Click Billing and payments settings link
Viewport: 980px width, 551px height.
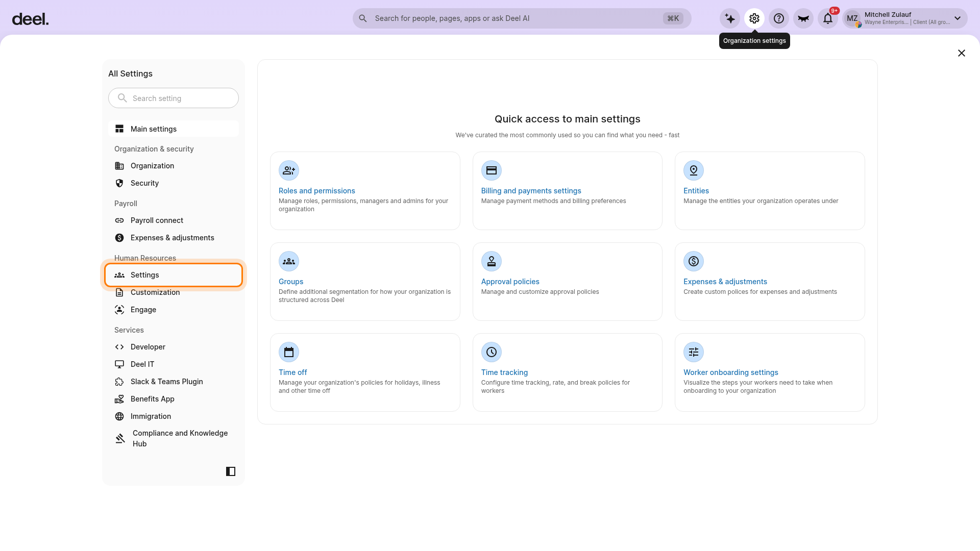(x=531, y=191)
